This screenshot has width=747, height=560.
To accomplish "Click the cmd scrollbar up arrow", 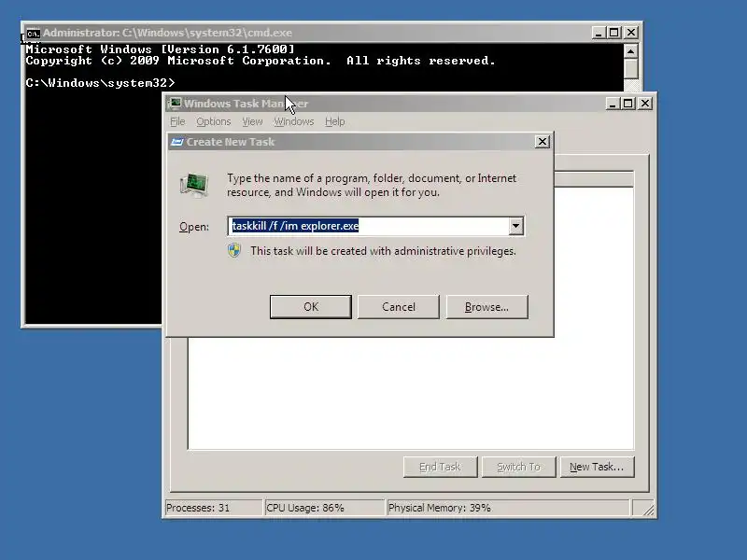I will pyautogui.click(x=631, y=51).
